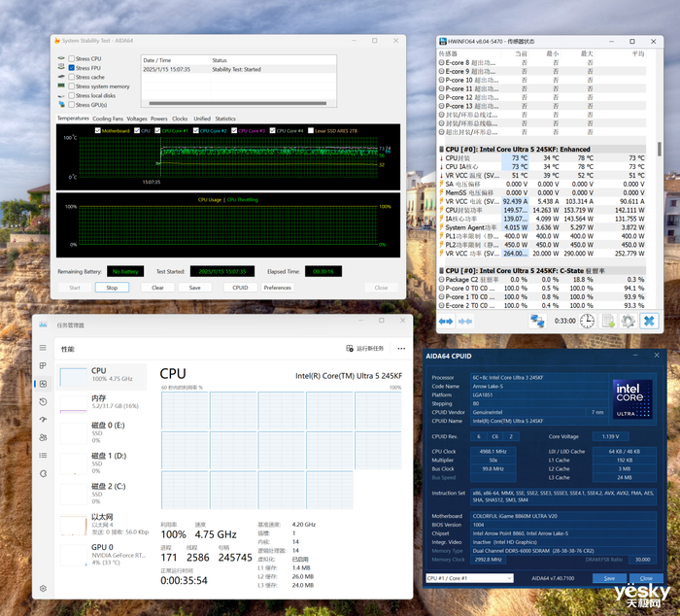Click 'Stability Test: Started' log row

[x=239, y=69]
